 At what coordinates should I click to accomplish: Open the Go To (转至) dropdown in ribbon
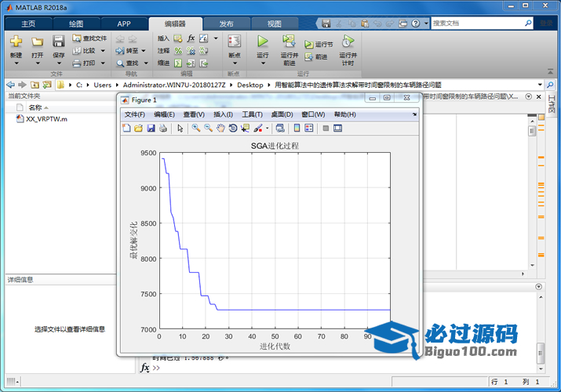[x=145, y=50]
